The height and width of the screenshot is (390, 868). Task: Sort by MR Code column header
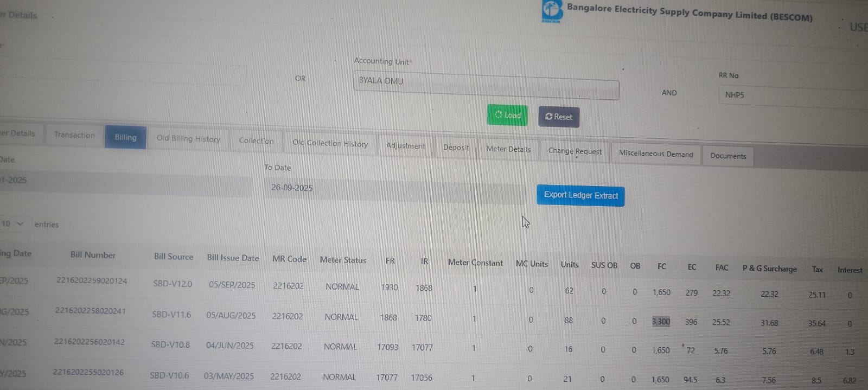(290, 259)
